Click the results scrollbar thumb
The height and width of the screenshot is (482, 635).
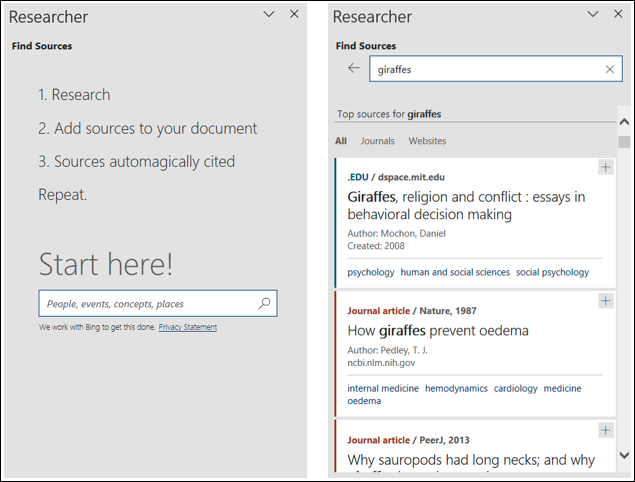pyautogui.click(x=624, y=142)
